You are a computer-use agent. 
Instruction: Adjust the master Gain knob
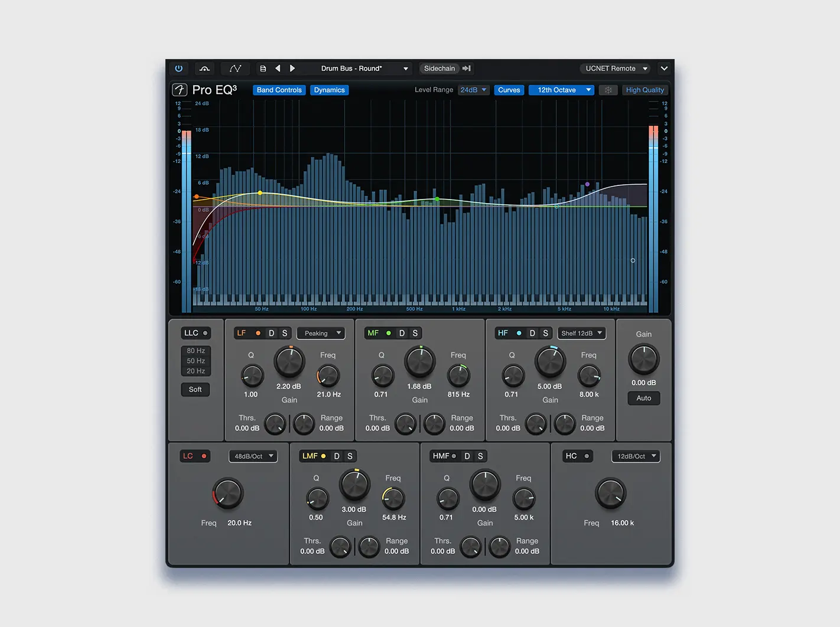point(643,359)
